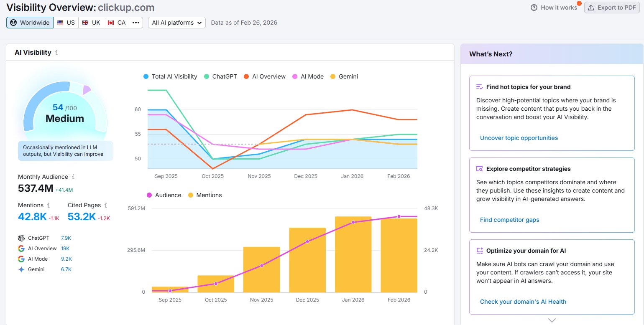Open the more regions ellipsis menu

coord(136,23)
